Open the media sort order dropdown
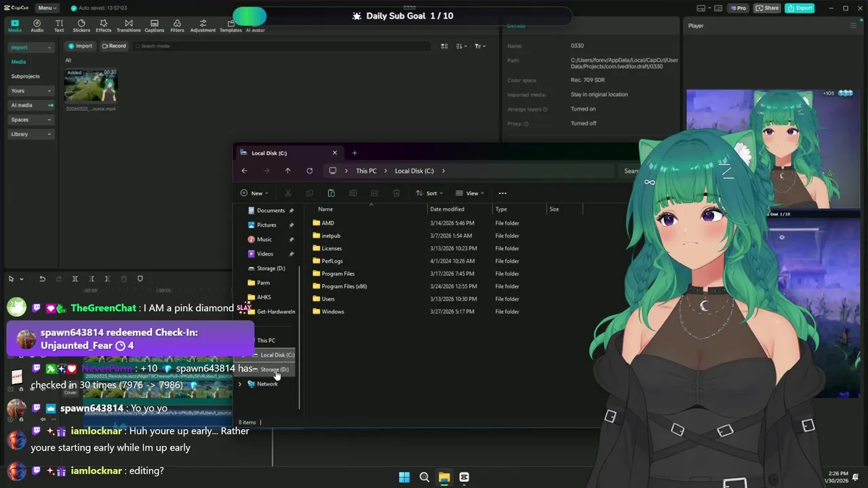 click(461, 46)
